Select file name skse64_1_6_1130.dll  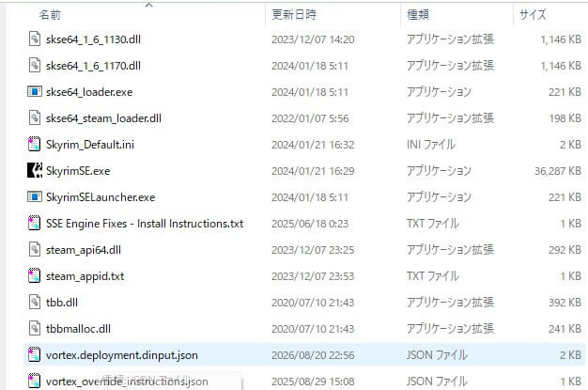93,39
